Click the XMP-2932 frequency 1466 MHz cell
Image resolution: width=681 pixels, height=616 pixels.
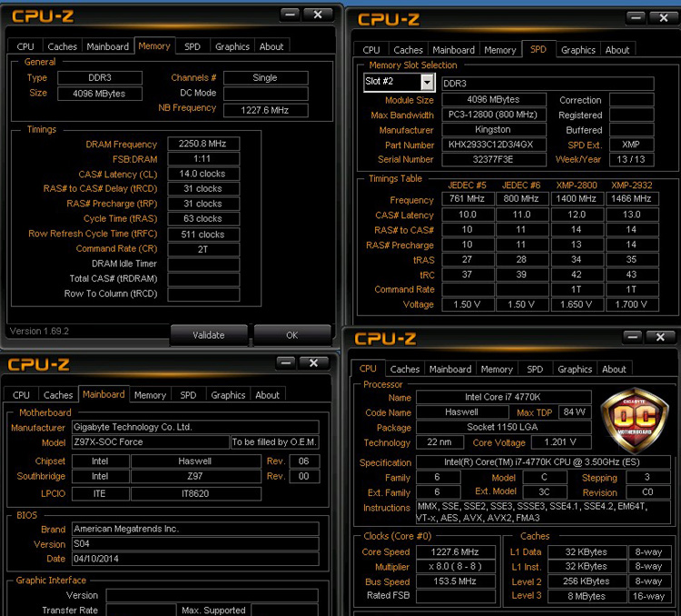click(x=631, y=199)
